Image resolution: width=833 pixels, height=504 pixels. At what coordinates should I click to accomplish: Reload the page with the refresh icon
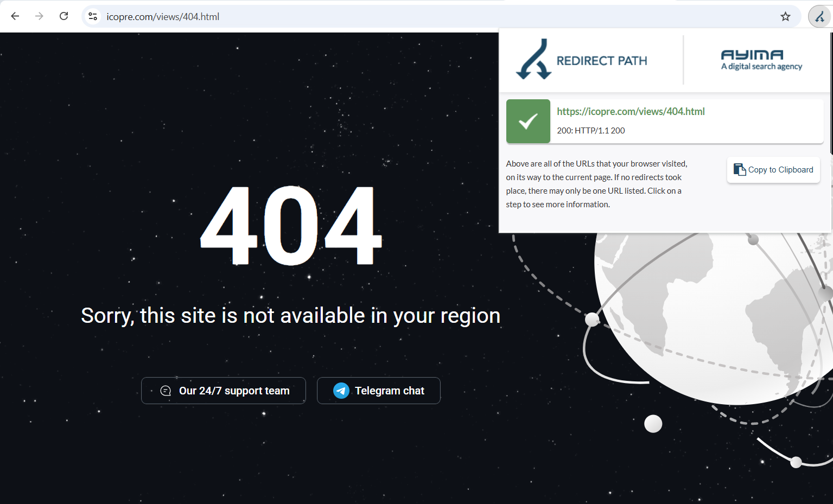click(x=63, y=16)
